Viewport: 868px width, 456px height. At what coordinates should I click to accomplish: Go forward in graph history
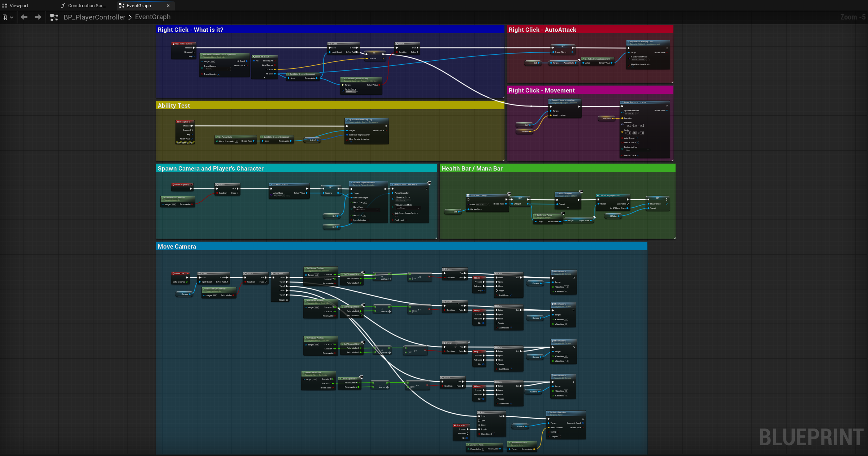click(x=38, y=17)
